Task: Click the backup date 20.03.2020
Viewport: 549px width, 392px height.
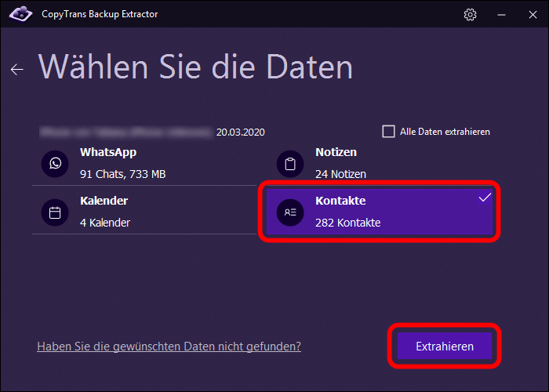Action: 241,132
